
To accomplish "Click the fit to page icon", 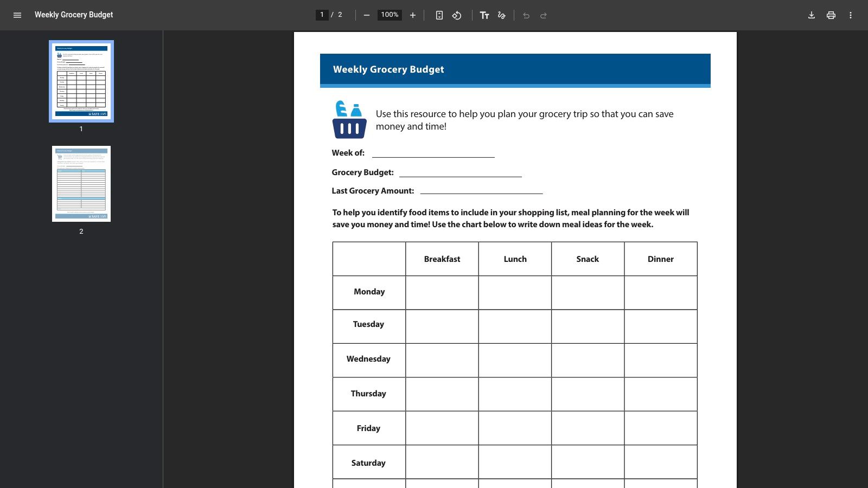I will pos(439,15).
